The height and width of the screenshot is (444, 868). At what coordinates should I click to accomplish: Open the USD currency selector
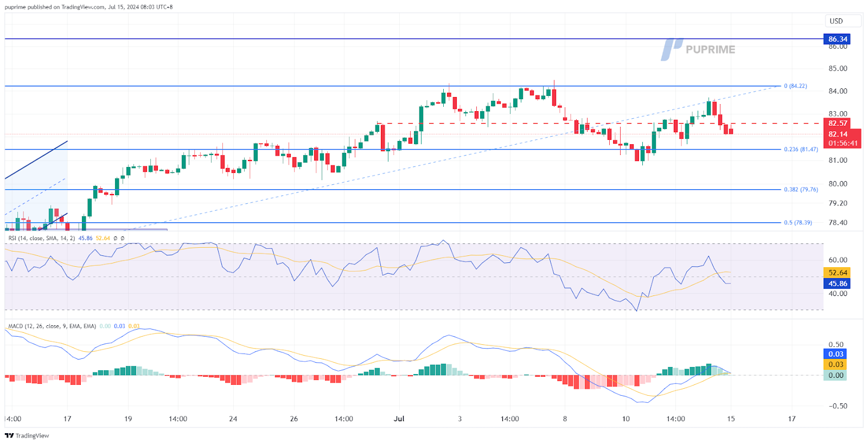click(844, 21)
